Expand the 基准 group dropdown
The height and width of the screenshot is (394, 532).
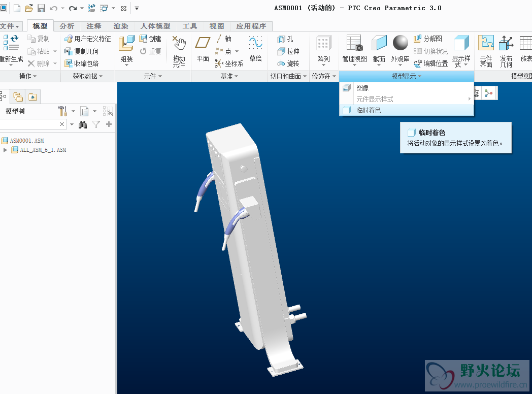tap(229, 76)
